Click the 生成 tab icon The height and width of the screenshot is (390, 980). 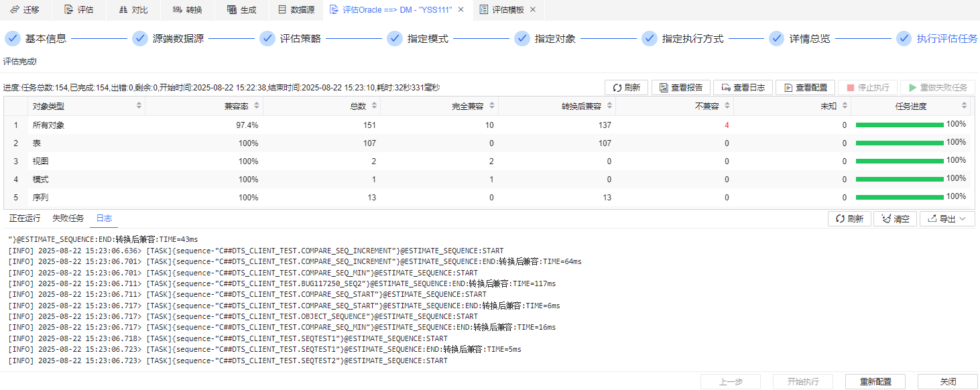coord(231,10)
